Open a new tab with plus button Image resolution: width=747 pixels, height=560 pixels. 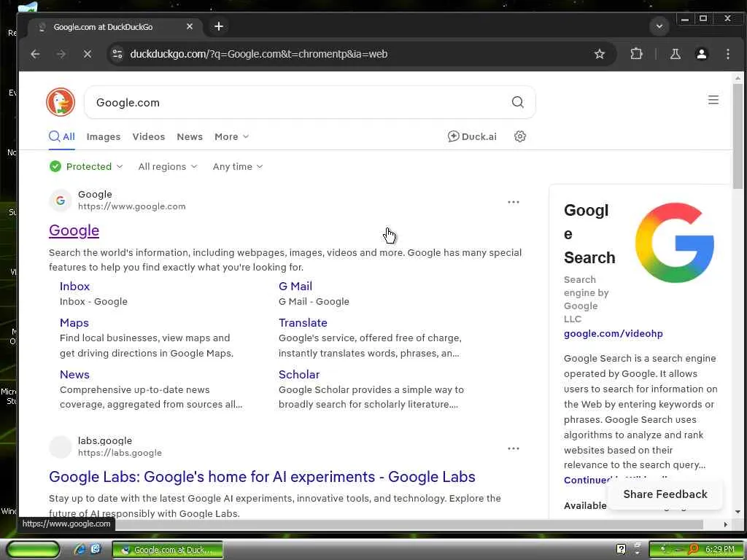219,26
